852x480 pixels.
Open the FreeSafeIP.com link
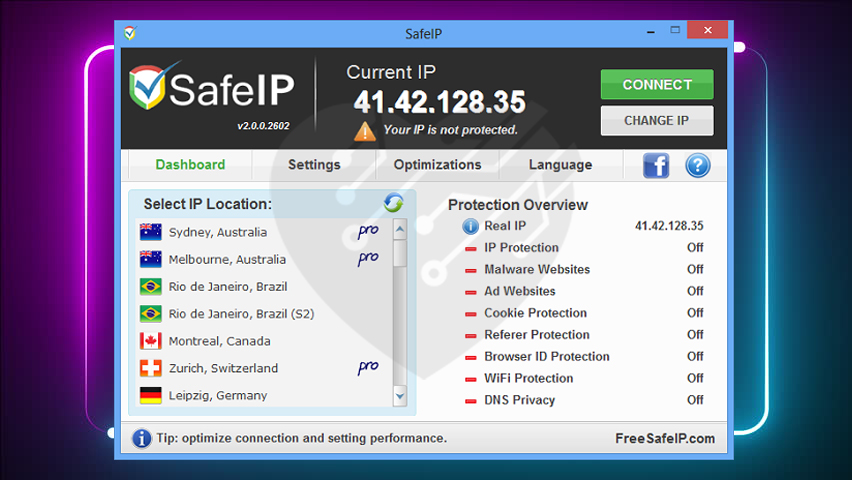click(x=665, y=438)
